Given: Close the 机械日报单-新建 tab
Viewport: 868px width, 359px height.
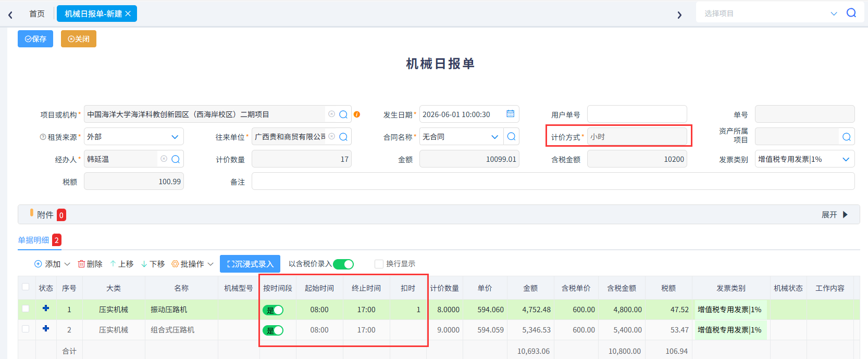Looking at the screenshot, I should (128, 14).
